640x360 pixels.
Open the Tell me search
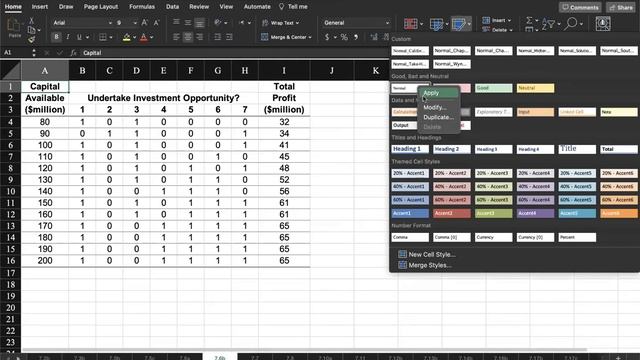[x=293, y=7]
